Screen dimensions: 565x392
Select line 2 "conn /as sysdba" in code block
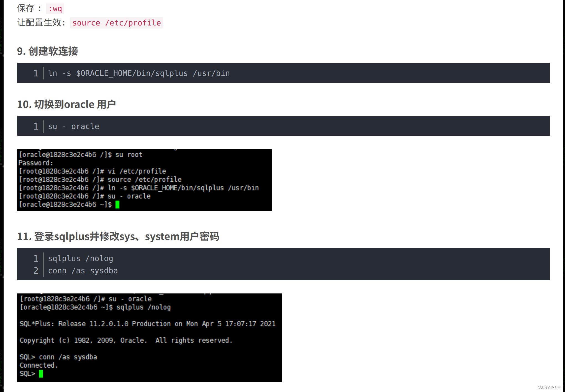[x=83, y=270]
